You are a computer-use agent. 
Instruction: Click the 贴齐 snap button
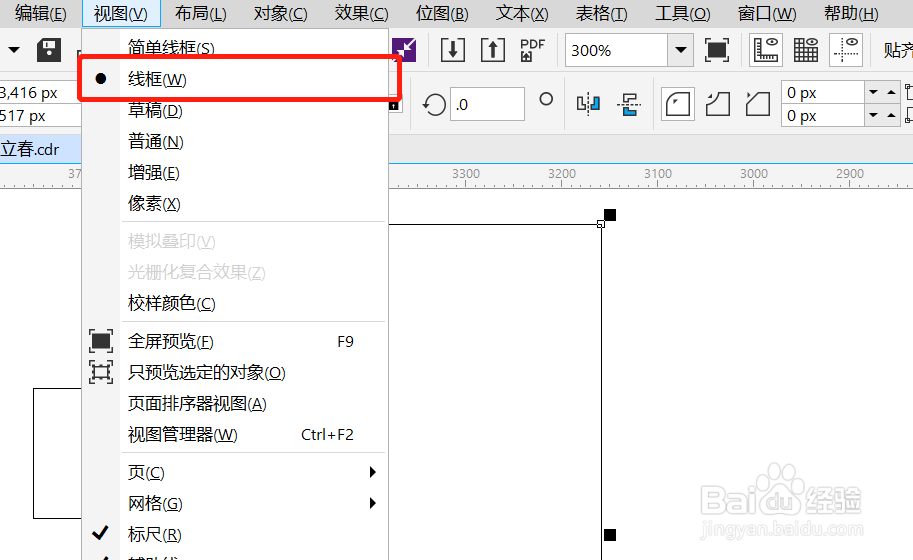(x=897, y=50)
